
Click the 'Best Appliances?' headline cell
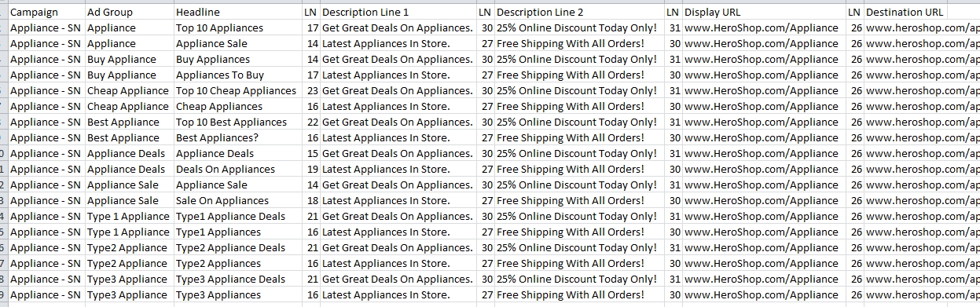[x=237, y=138]
